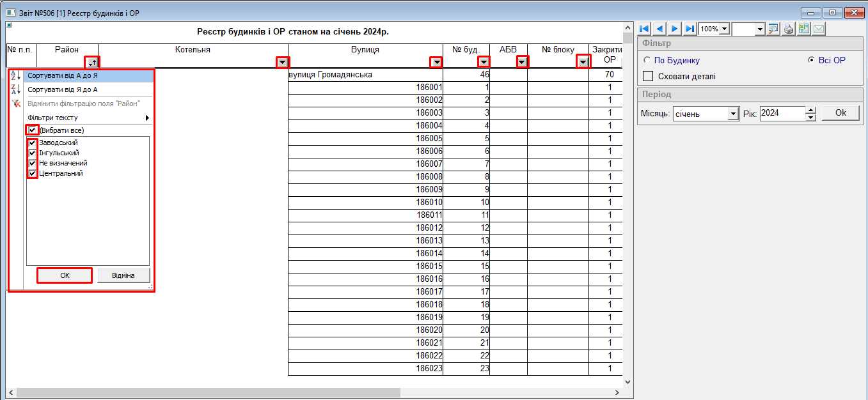Jump to the last report page

coord(690,29)
